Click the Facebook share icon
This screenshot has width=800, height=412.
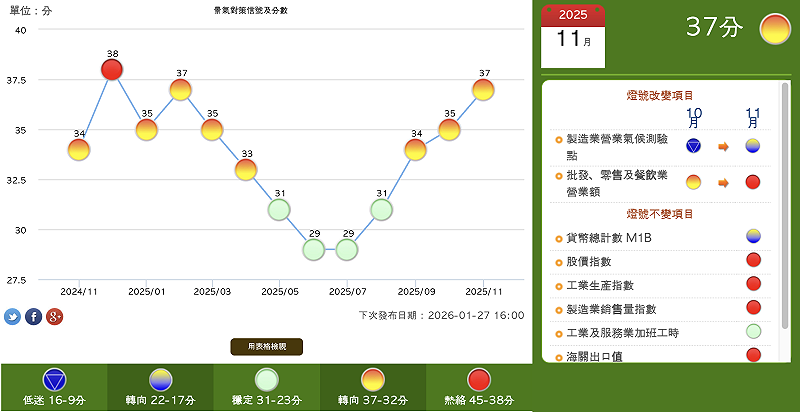[33, 317]
